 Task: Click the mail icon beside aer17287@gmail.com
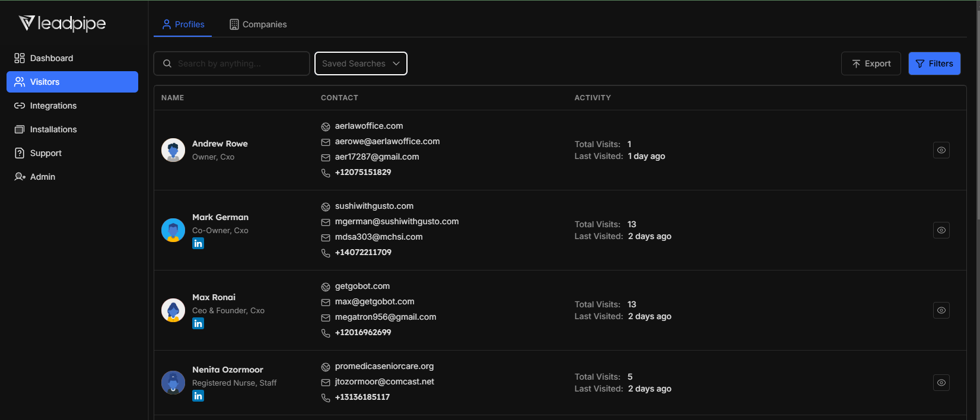(326, 158)
